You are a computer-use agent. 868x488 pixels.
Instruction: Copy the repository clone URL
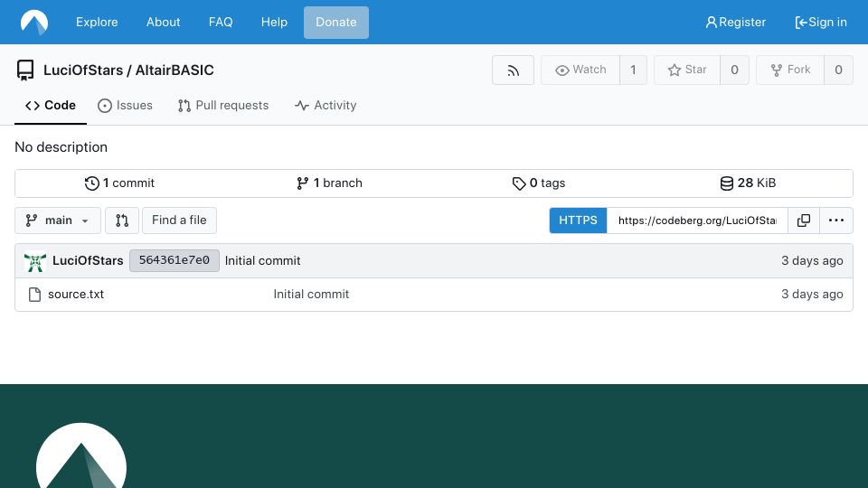pyautogui.click(x=803, y=221)
